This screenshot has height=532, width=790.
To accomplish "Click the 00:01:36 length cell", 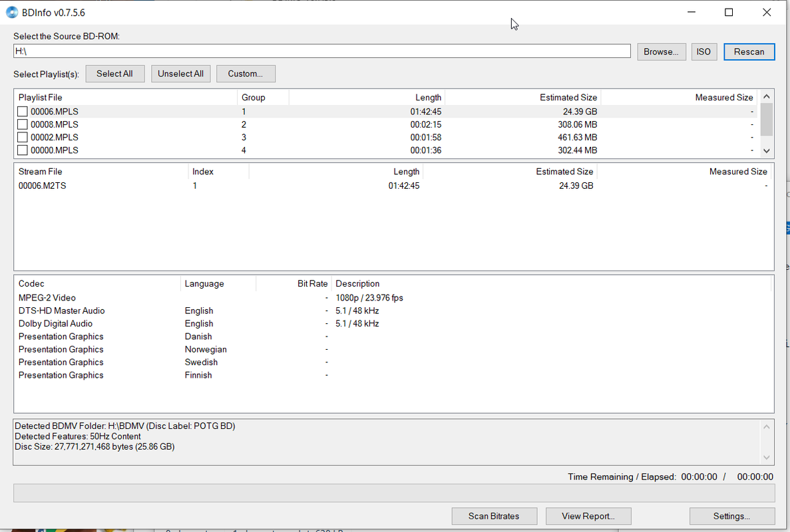I will (426, 150).
